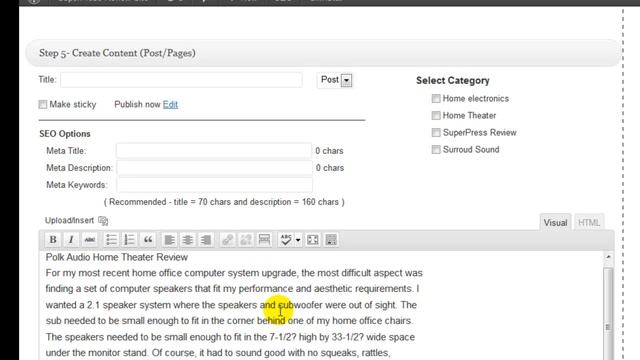Viewport: 640px width, 360px height.
Task: Toggle bold formatting in editor toolbar
Action: pos(53,240)
